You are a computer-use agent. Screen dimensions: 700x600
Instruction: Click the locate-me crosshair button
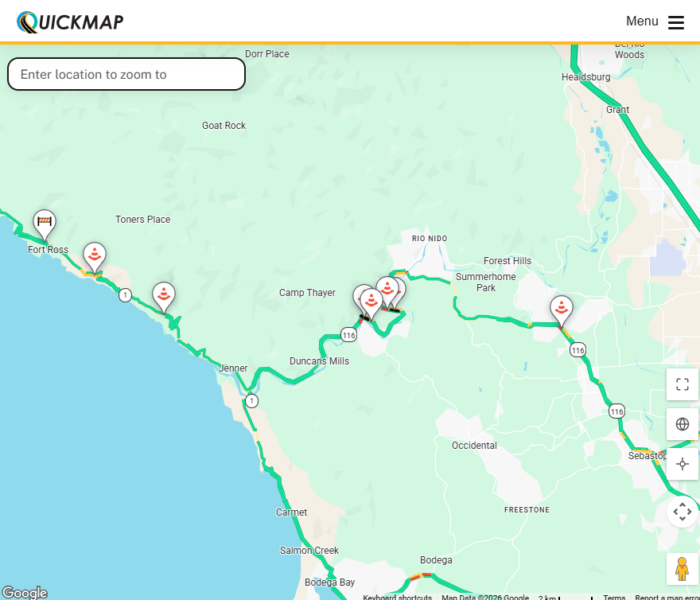682,464
